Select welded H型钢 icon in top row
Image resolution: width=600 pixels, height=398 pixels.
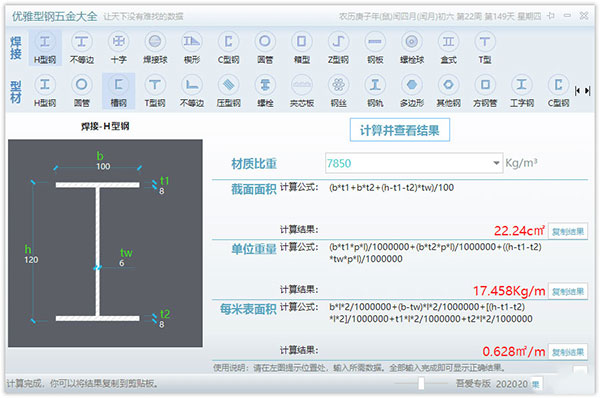[45, 48]
